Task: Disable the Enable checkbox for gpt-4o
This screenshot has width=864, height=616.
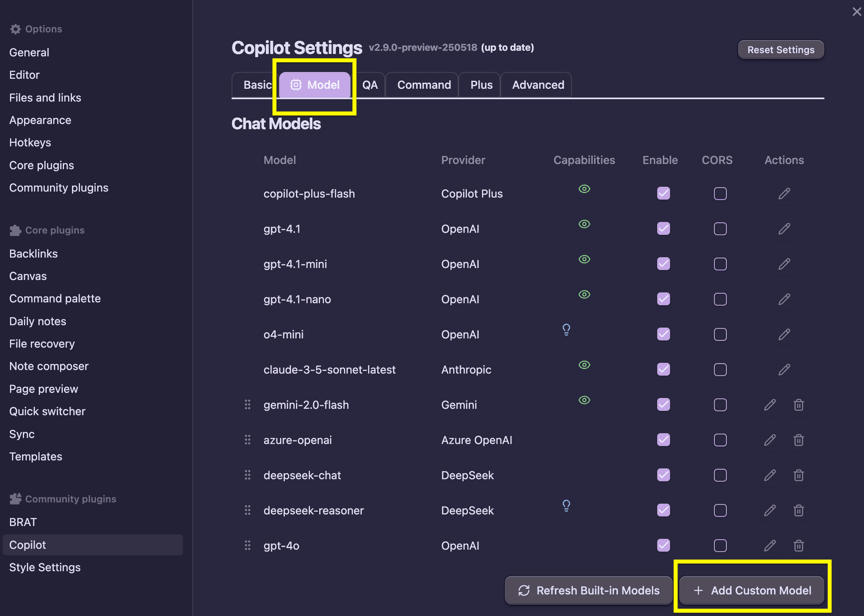Action: point(662,546)
